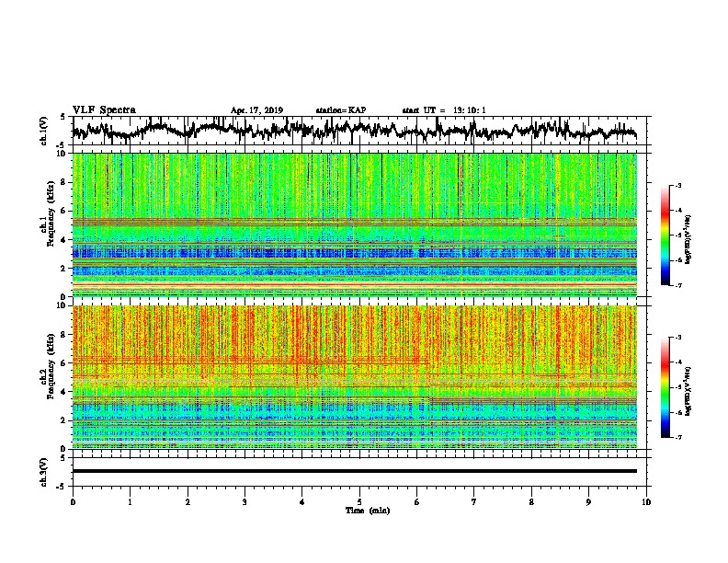Screen dimensions: 728x563
Task: Click the time axis tick label "0"
Action: click(x=73, y=502)
